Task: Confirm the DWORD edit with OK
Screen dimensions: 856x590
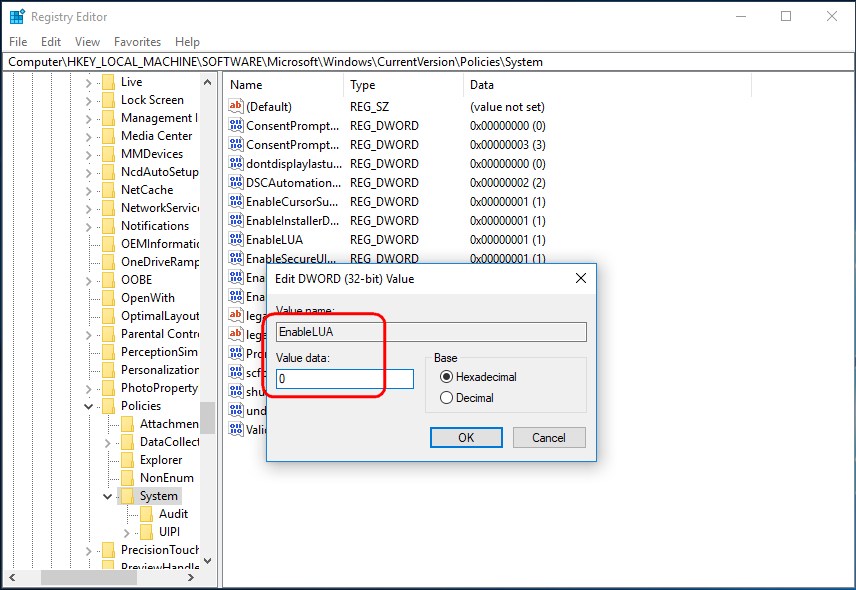Action: click(466, 437)
